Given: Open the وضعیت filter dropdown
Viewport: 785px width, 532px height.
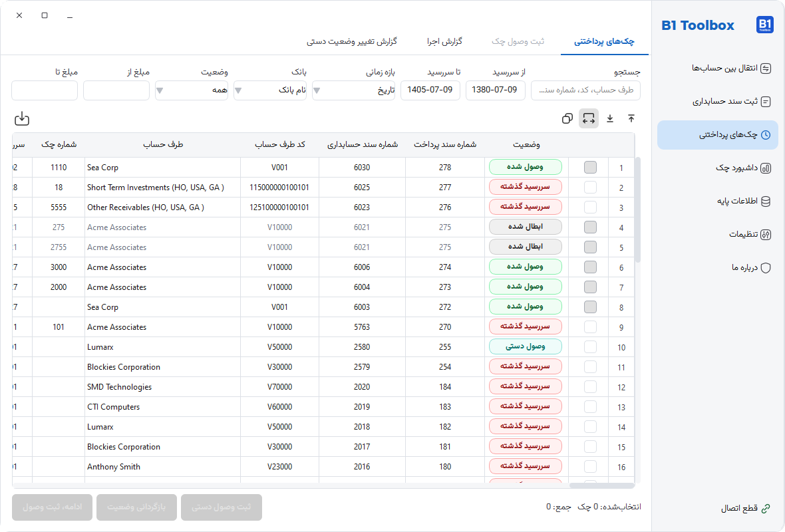Looking at the screenshot, I should pyautogui.click(x=192, y=90).
